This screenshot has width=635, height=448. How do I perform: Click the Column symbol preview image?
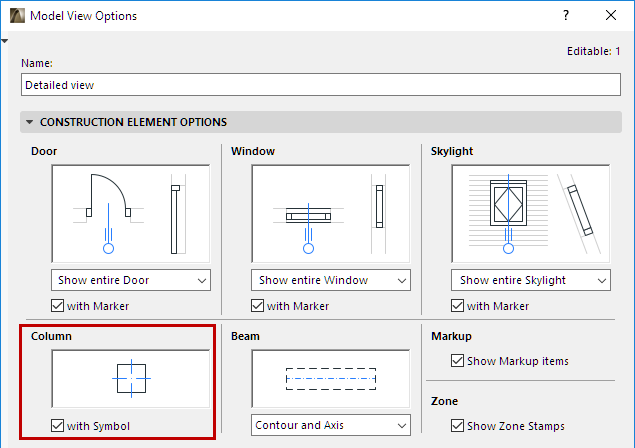tap(130, 379)
